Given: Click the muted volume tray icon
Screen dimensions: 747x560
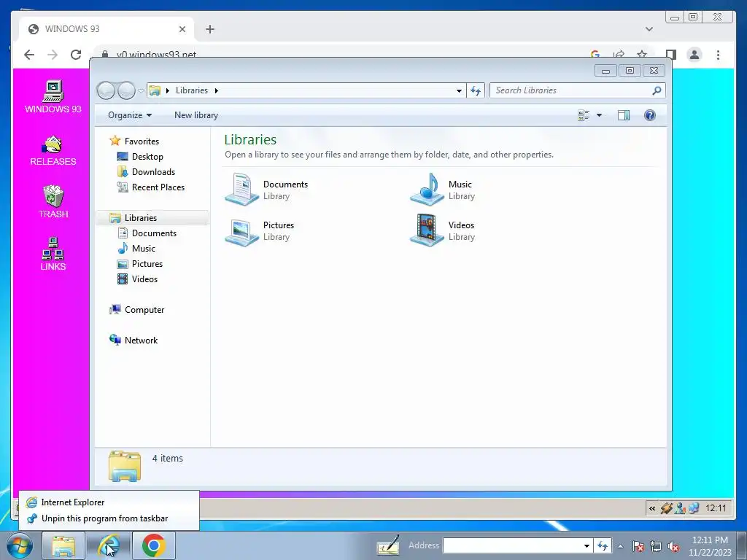Looking at the screenshot, I should pyautogui.click(x=673, y=546).
